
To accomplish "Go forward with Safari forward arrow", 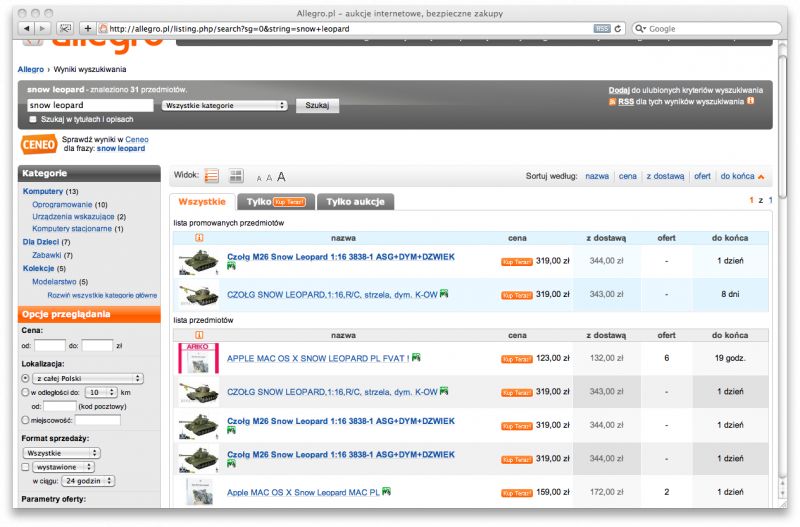I will pos(43,29).
